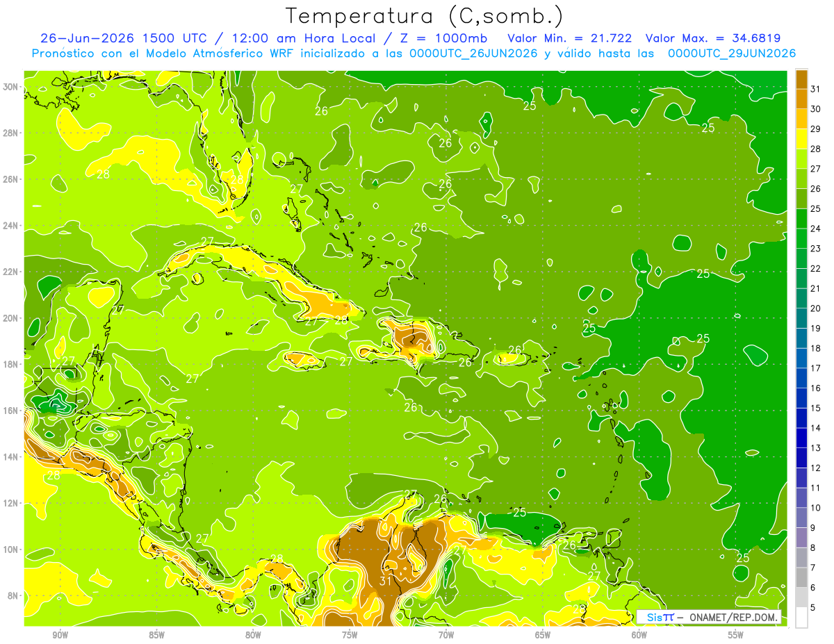Screen dimensions: 834x644
Task: Click the '65W' longitude axis label
Action: (543, 635)
